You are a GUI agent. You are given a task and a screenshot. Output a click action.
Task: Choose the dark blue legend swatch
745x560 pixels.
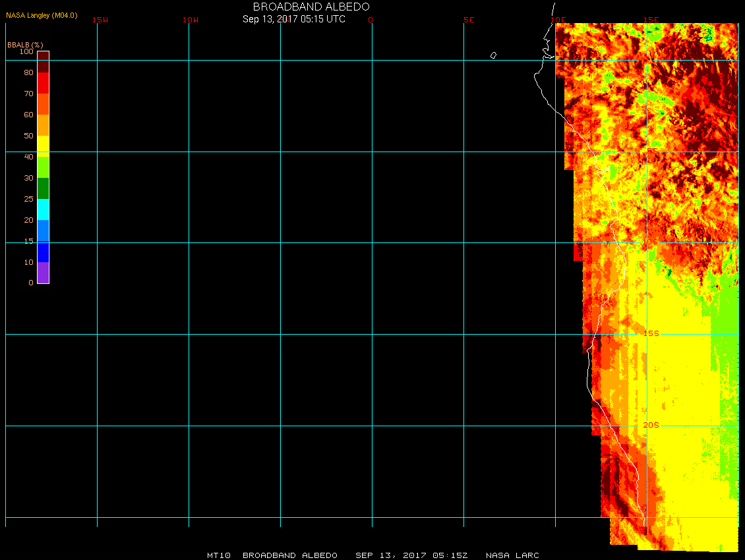[43, 252]
